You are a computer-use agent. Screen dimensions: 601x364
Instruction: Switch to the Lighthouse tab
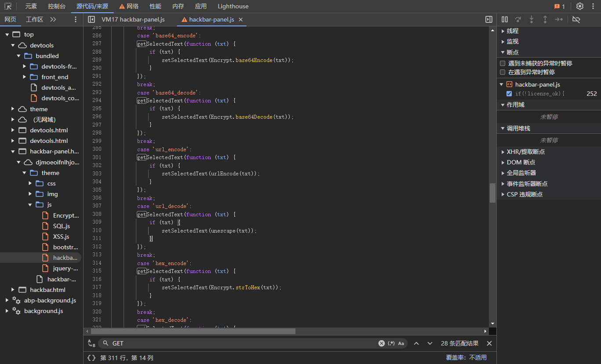[233, 6]
